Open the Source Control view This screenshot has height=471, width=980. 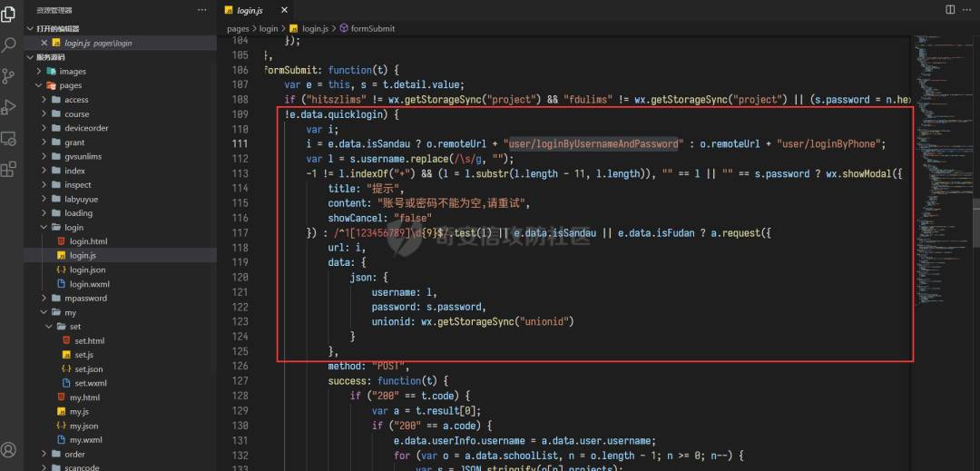[x=10, y=75]
